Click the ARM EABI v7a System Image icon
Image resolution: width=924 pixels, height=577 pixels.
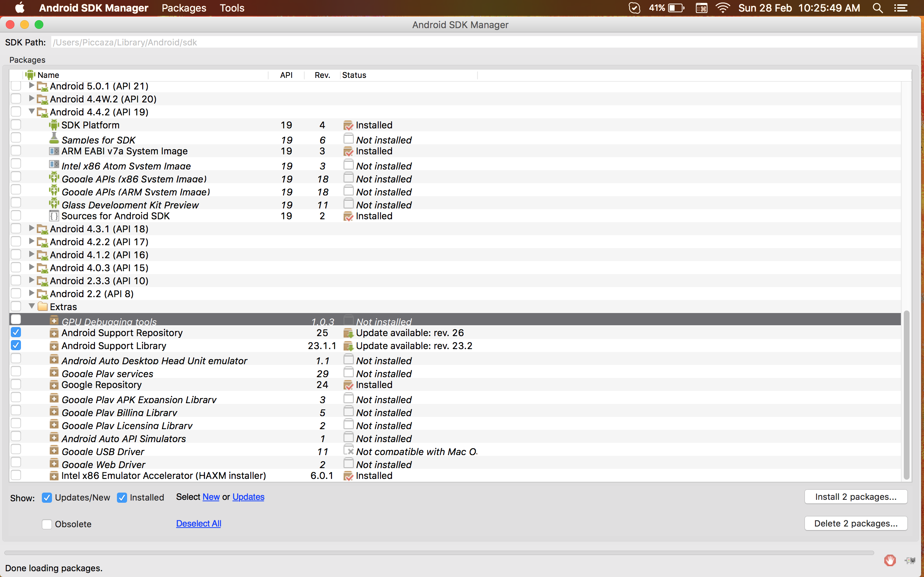point(54,151)
